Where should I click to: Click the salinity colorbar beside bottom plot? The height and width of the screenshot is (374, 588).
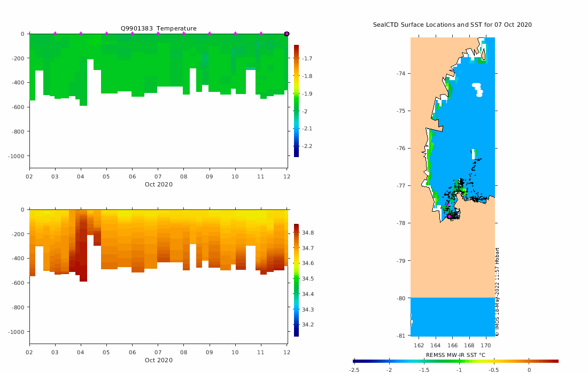click(x=296, y=280)
